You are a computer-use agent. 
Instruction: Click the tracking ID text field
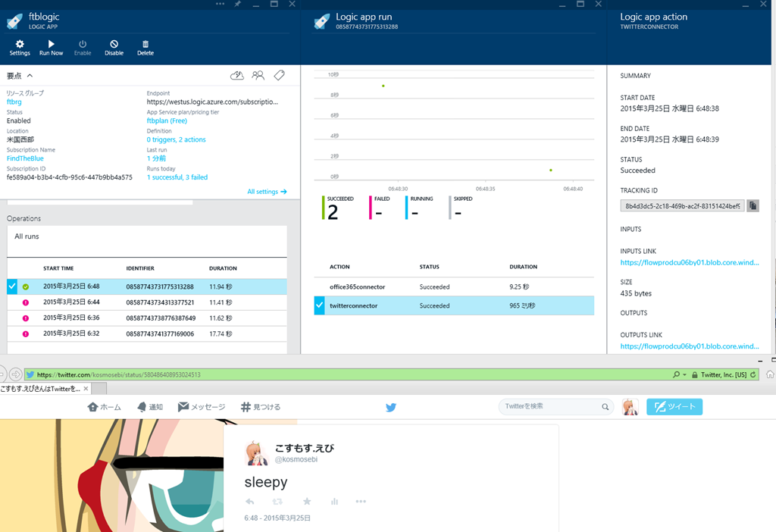683,206
